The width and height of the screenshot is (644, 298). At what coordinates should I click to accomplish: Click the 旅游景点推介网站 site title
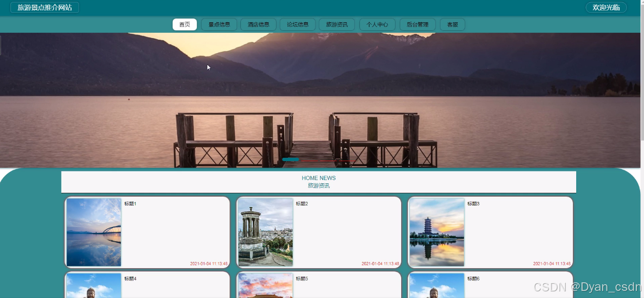[x=45, y=8]
